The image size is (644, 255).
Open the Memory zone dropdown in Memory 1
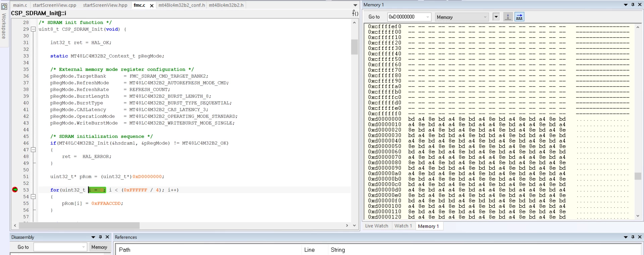click(485, 17)
